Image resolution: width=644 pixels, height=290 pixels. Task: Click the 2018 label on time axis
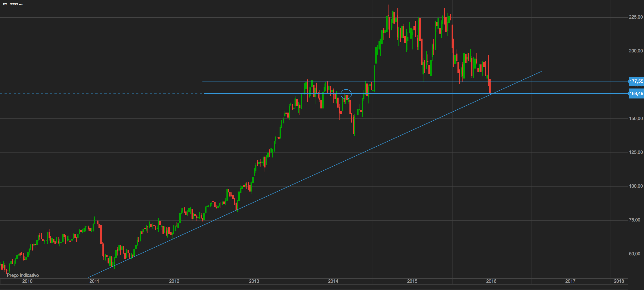(x=619, y=281)
